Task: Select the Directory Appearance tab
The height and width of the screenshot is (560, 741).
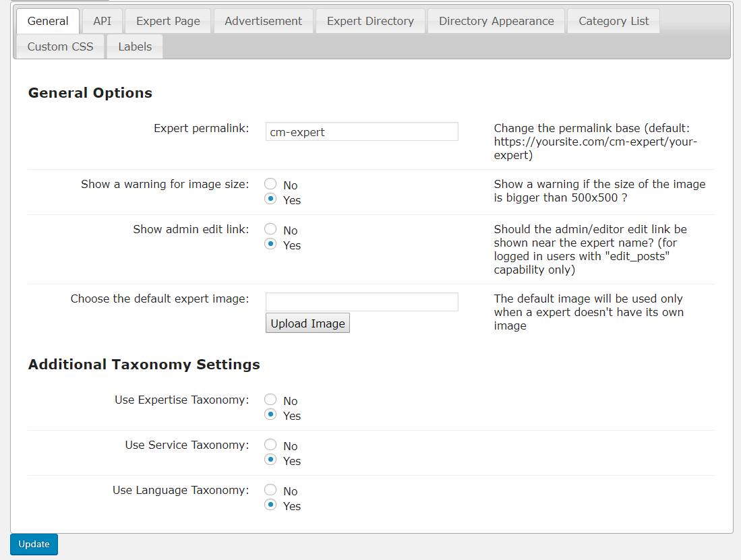Action: tap(496, 21)
